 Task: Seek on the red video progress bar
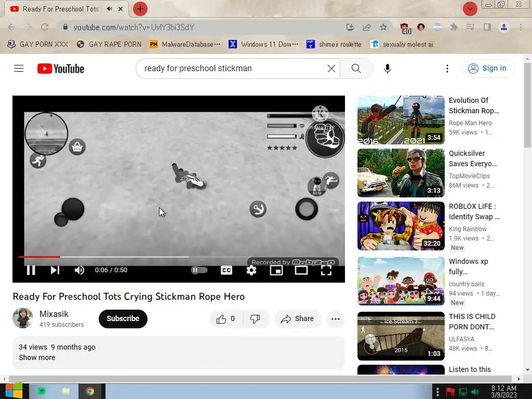pos(39,257)
